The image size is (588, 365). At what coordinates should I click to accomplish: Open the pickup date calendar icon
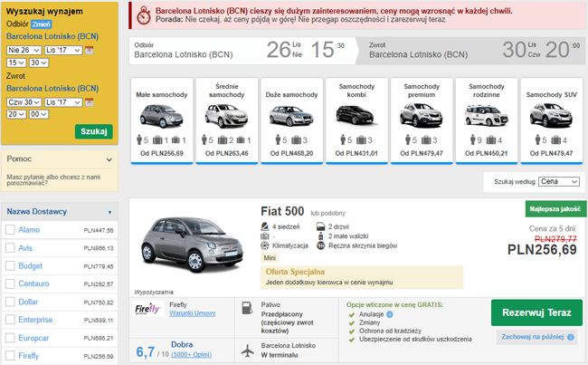coord(90,50)
